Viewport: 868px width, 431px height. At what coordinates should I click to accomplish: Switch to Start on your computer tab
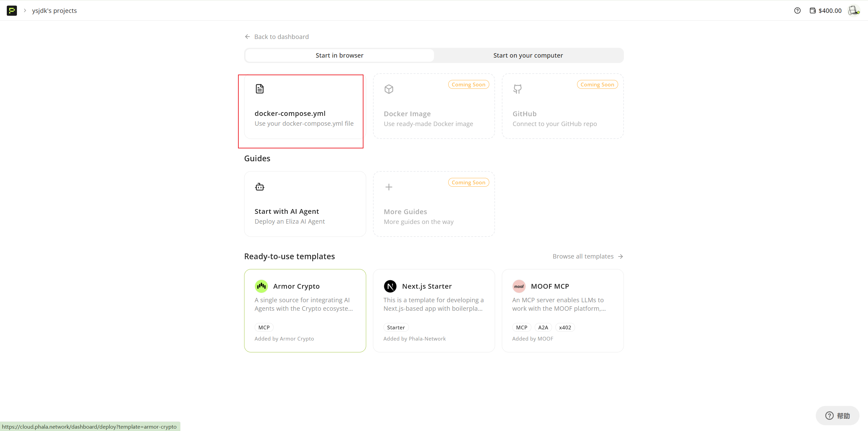[x=528, y=55]
